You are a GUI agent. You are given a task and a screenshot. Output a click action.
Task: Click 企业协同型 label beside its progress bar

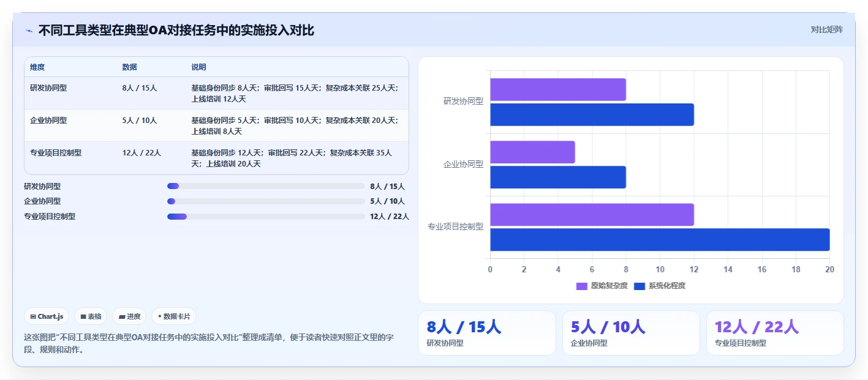[42, 201]
